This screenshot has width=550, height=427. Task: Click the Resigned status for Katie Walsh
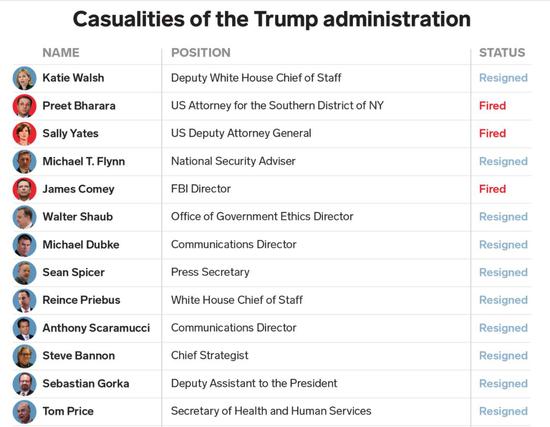(503, 78)
